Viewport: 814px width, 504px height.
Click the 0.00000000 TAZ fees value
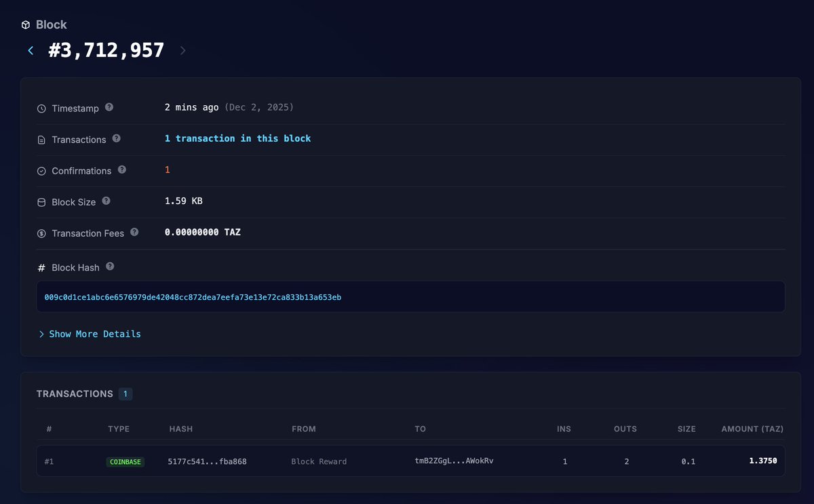point(203,232)
